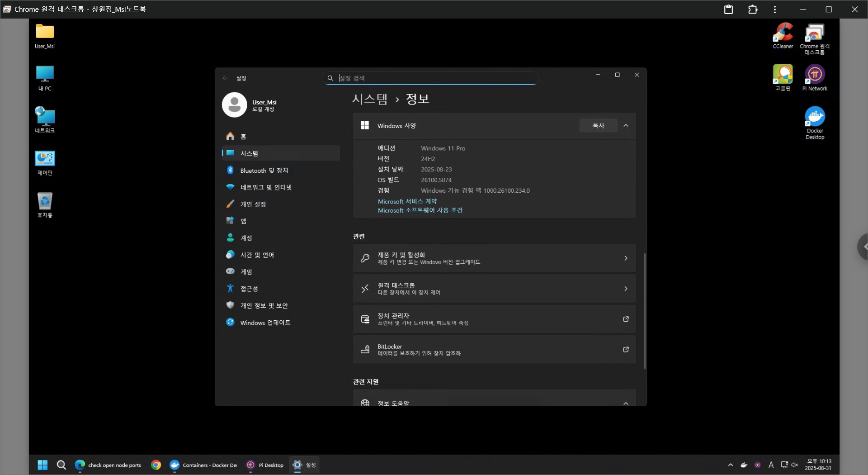Open the 휴지통 recycle bin icon
This screenshot has width=868, height=475.
click(45, 205)
